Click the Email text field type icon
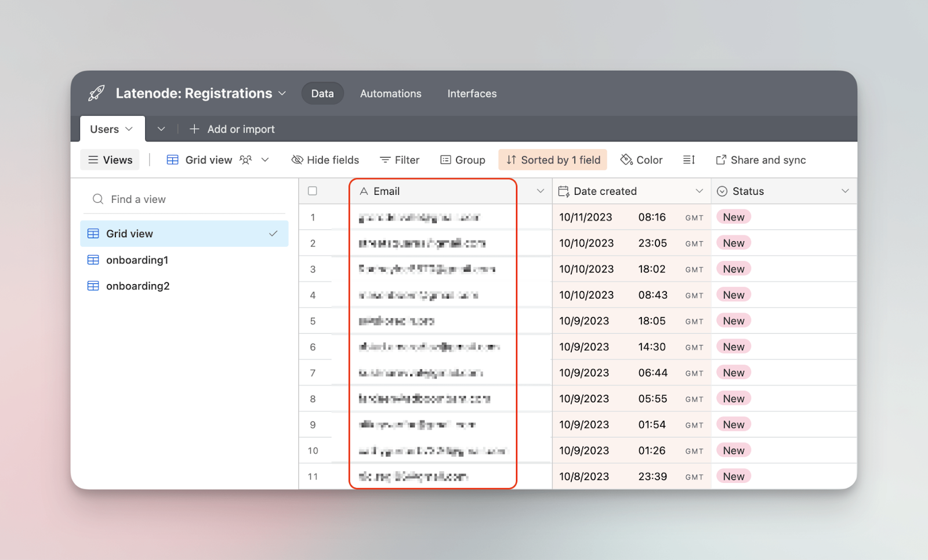Image resolution: width=928 pixels, height=560 pixels. pos(364,191)
